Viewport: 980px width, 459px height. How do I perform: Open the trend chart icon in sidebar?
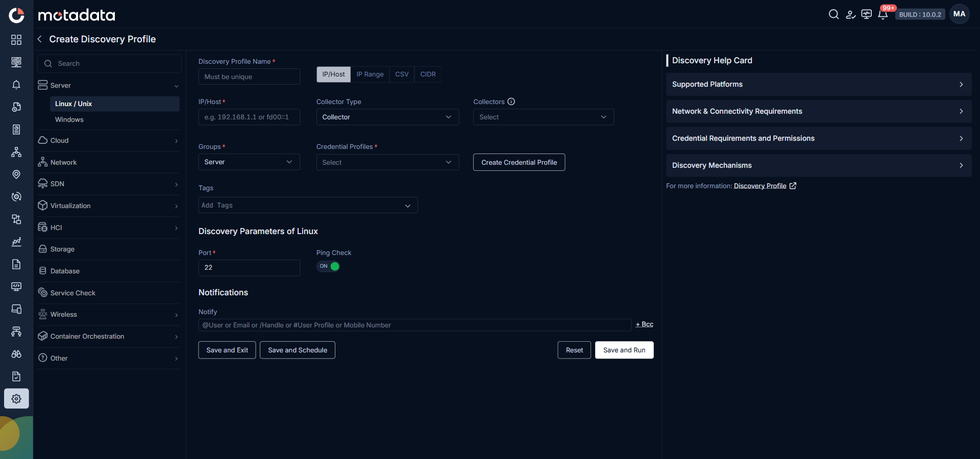pyautogui.click(x=16, y=242)
